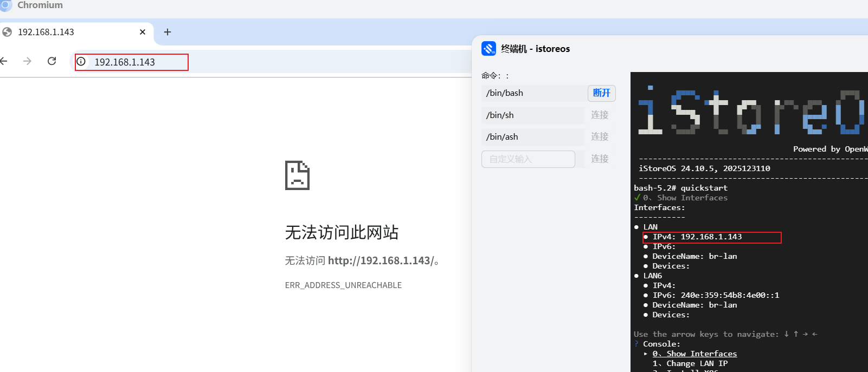Click the ERR_ADDRESS_UNREACHABLE error code
The image size is (868, 372).
[x=343, y=285]
